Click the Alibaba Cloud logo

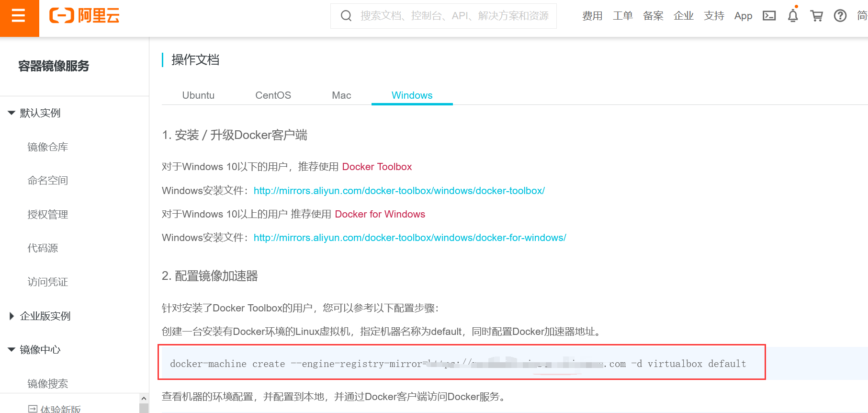(84, 16)
